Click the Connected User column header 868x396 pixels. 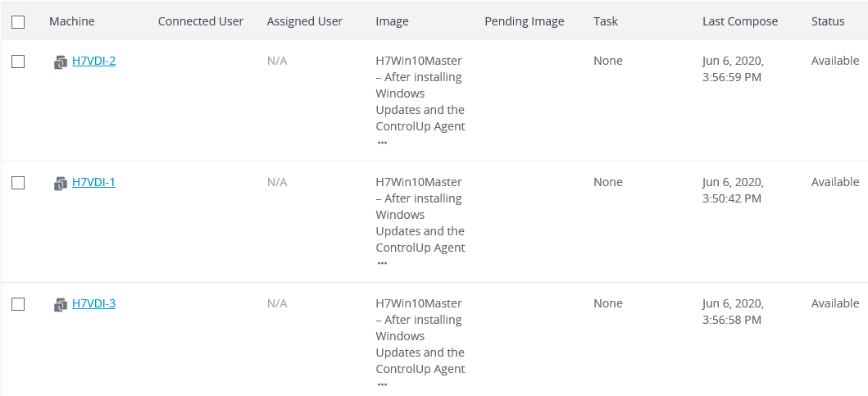pyautogui.click(x=201, y=21)
